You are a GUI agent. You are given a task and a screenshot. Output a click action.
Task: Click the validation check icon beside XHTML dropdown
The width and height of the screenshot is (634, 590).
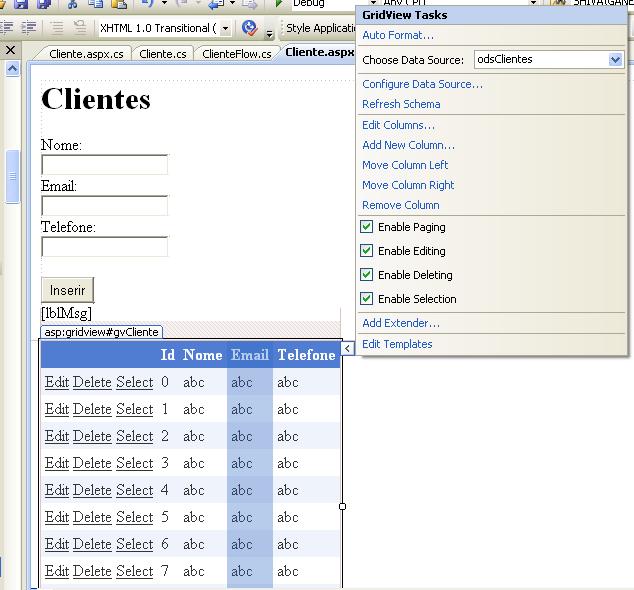coord(250,28)
